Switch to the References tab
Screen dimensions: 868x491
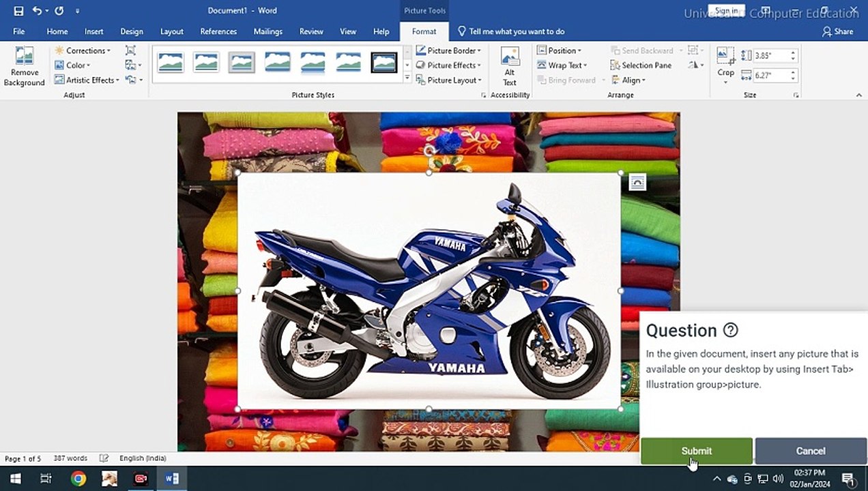click(218, 31)
